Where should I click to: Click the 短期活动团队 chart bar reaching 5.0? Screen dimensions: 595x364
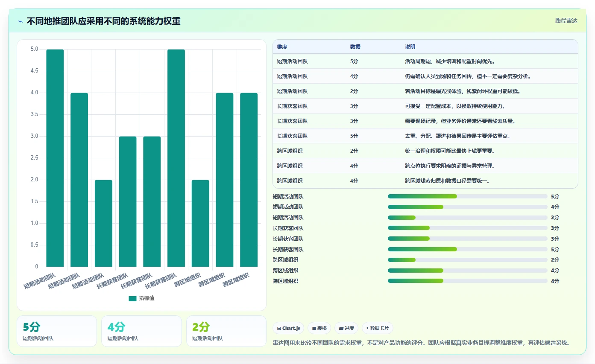coord(55,158)
